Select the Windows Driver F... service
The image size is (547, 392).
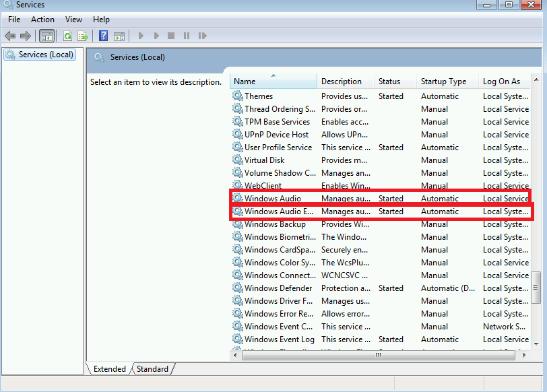coord(381,300)
